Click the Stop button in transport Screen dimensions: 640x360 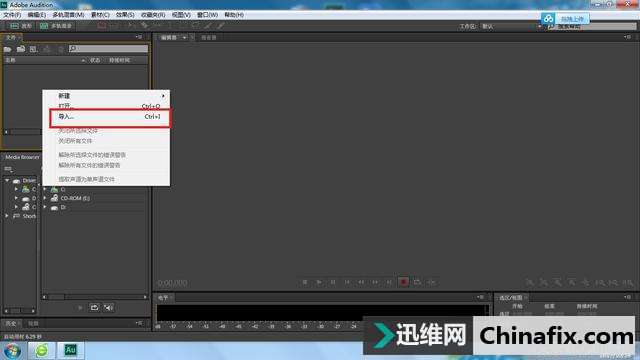pos(305,282)
